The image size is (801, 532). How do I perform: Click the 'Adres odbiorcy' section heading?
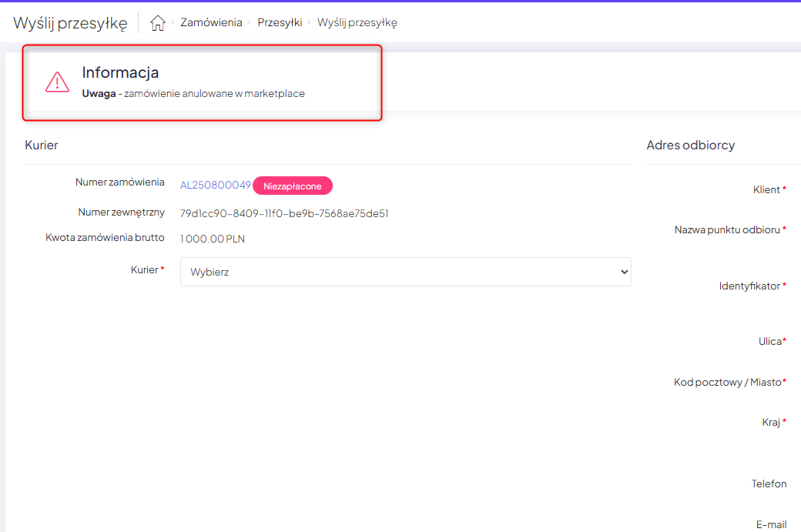click(x=690, y=145)
